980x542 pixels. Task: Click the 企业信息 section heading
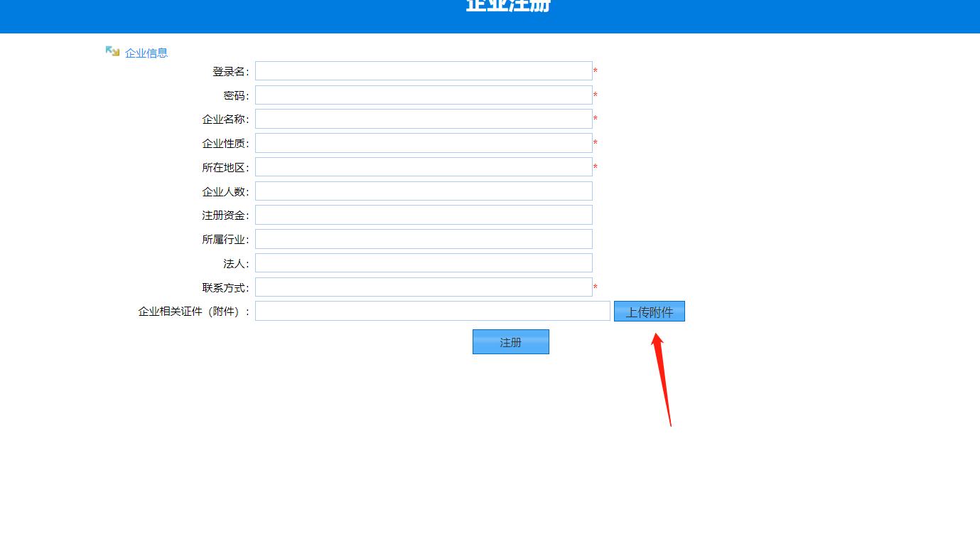146,53
